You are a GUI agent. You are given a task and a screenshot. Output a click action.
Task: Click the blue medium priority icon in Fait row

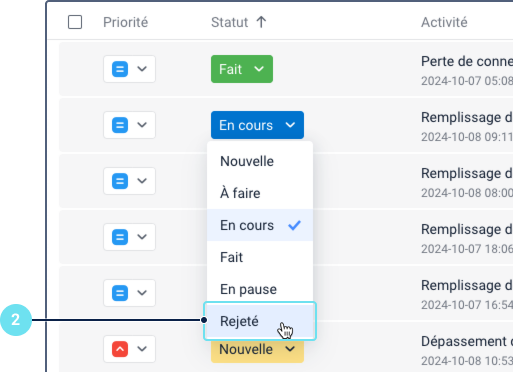point(120,69)
